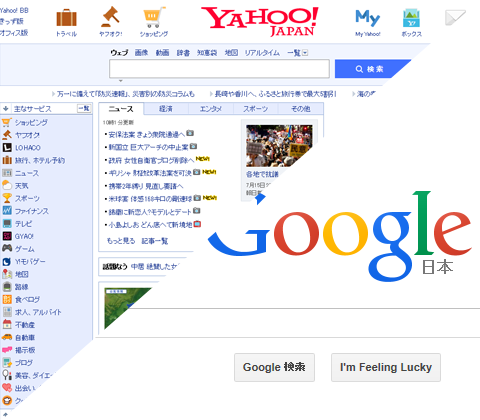Open the ふるさと旅行券 promo link
Screen dimensions: 480x420
point(275,94)
